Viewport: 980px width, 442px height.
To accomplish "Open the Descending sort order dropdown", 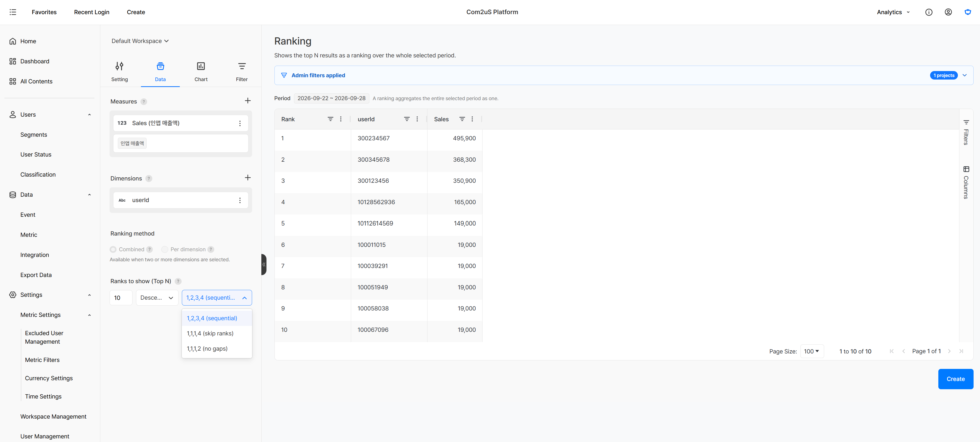I will pos(157,298).
